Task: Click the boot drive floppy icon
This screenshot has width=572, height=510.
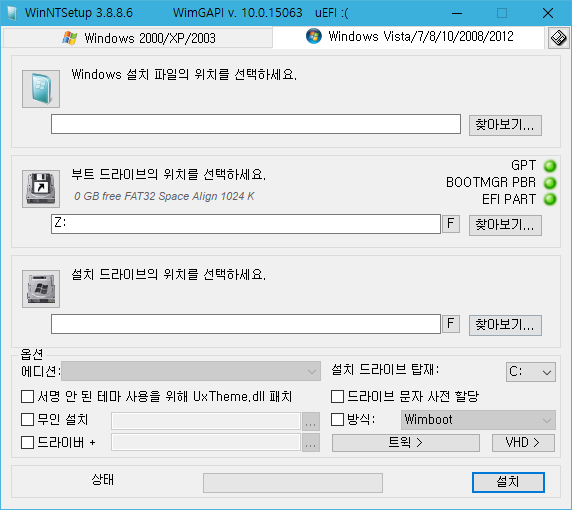Action: pyautogui.click(x=41, y=189)
